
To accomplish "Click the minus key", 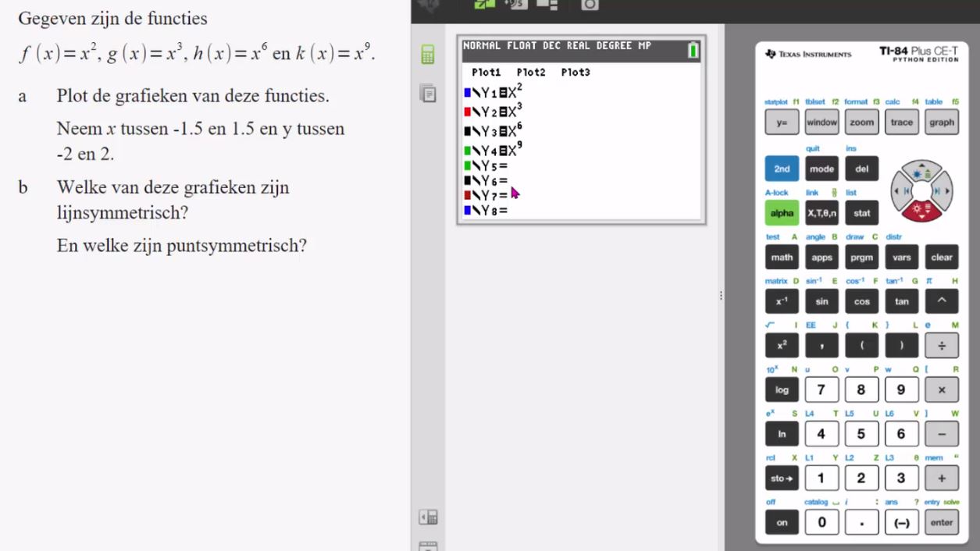I will pyautogui.click(x=942, y=434).
